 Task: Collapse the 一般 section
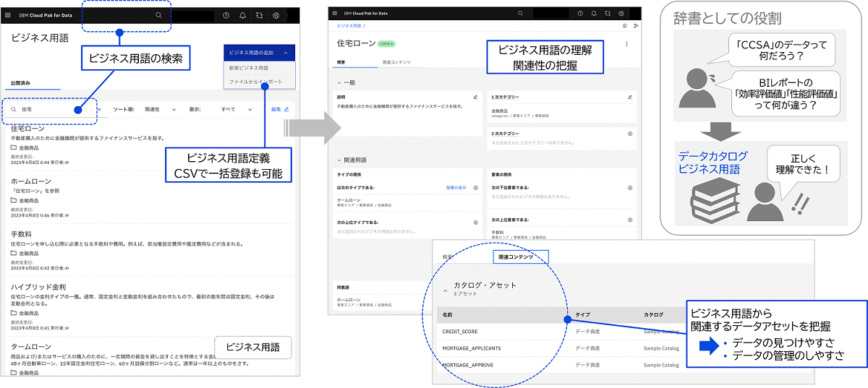(x=340, y=84)
